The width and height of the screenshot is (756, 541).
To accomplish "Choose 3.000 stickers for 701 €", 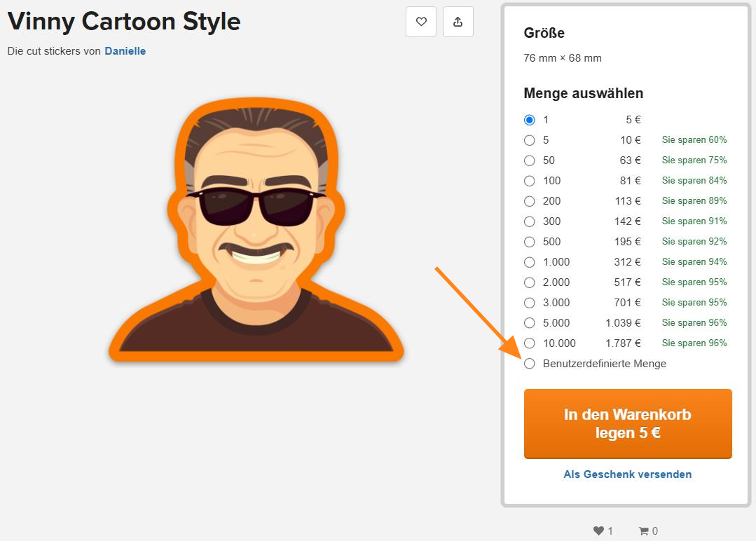I will (x=530, y=303).
